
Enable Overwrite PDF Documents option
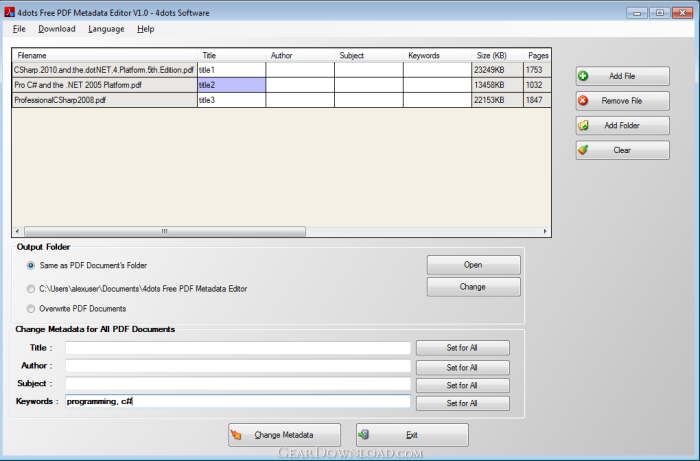31,309
